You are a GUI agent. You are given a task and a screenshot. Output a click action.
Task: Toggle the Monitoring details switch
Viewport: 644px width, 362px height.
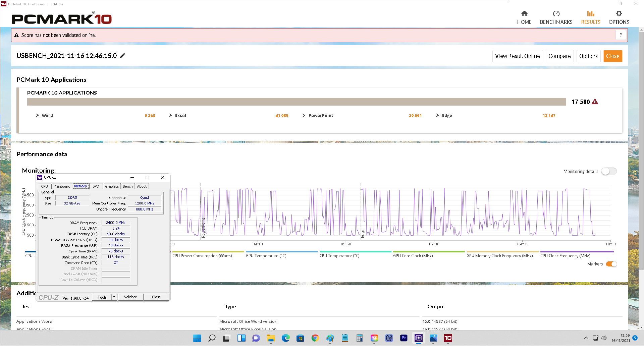coord(609,171)
